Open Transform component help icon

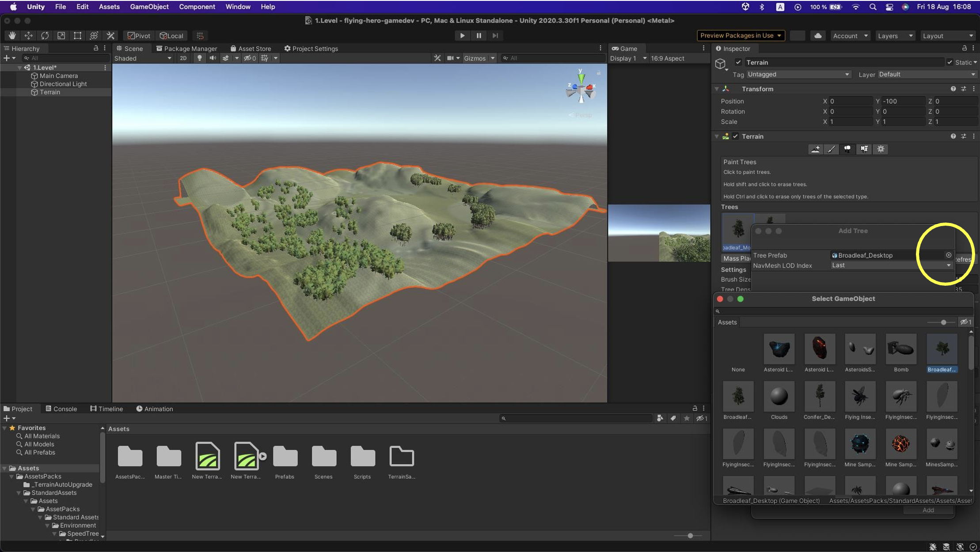pyautogui.click(x=953, y=89)
